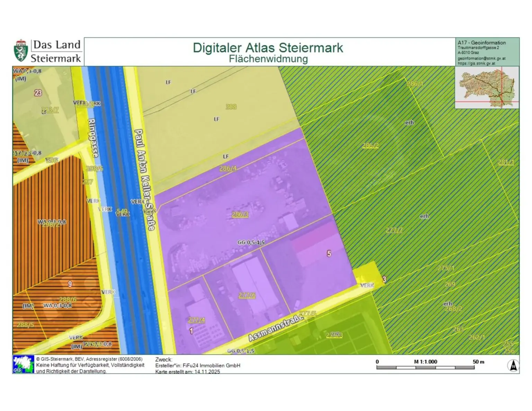
Task: Click house number 5 on purple zone
Action: coord(329,254)
